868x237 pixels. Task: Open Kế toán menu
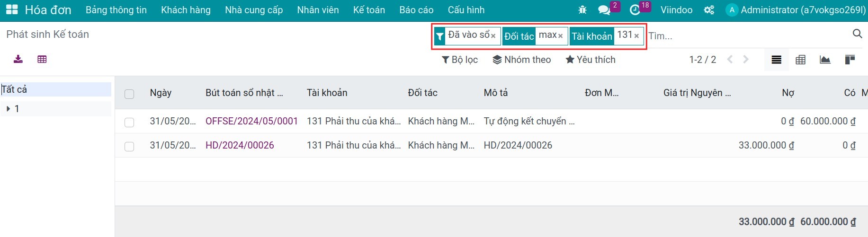coord(369,9)
